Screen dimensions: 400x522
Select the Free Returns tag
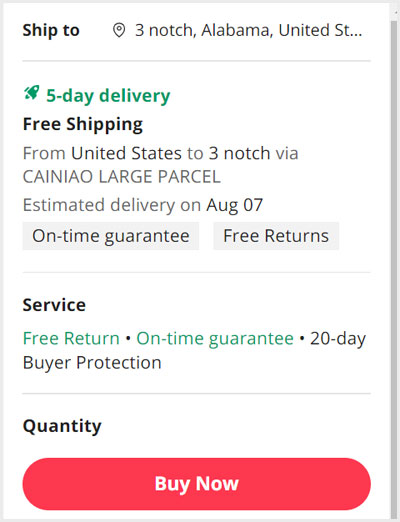(276, 236)
